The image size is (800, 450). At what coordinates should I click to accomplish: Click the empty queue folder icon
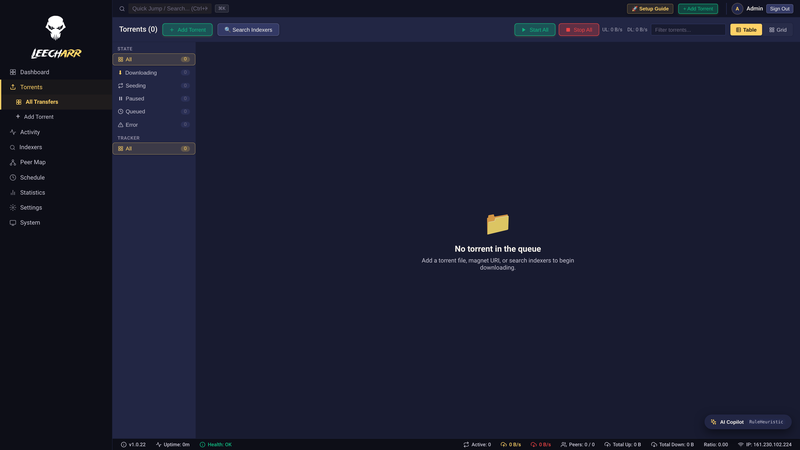[497, 224]
